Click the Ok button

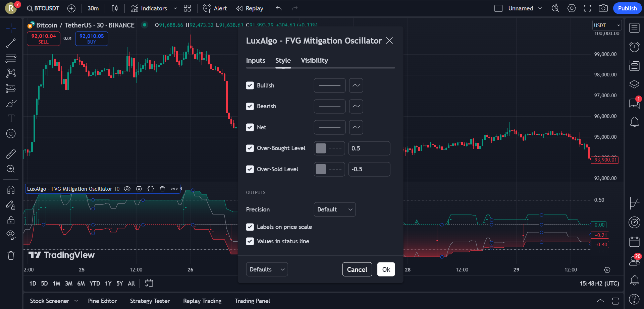point(386,269)
